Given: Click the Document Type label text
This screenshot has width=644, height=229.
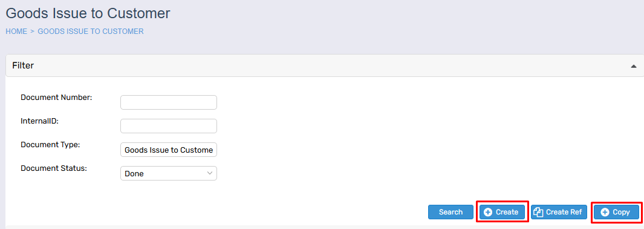Looking at the screenshot, I should pos(50,145).
